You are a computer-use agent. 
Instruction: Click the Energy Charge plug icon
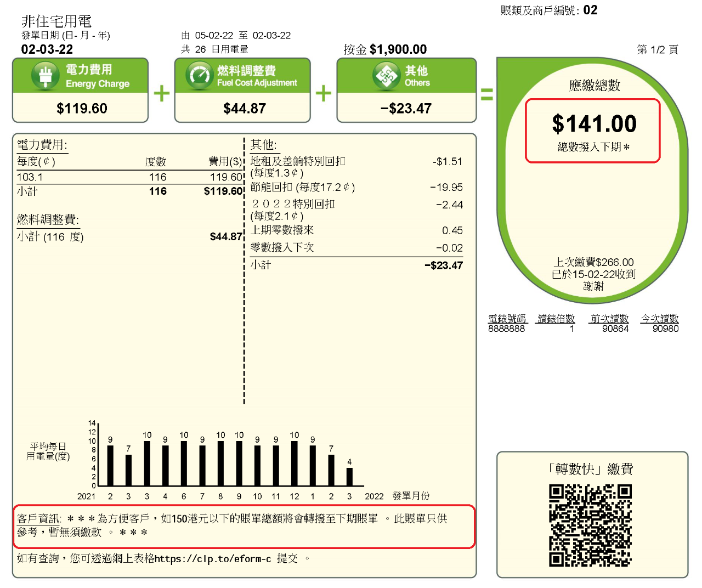tap(46, 76)
